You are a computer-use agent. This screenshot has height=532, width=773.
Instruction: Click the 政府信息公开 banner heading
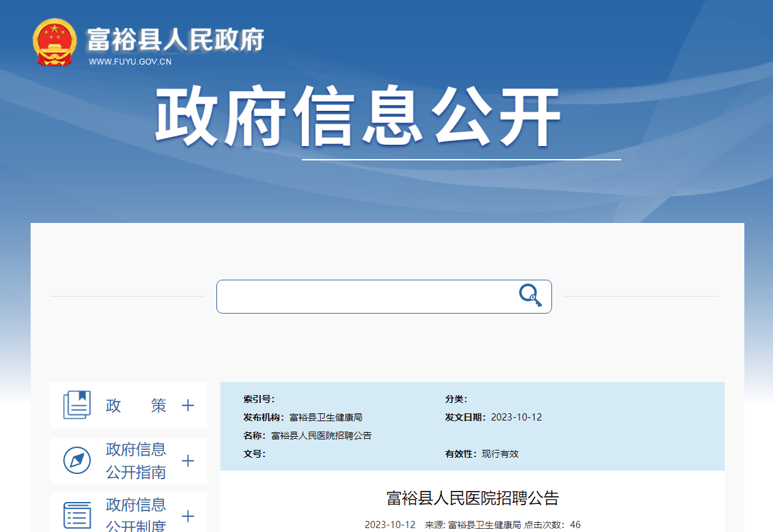(x=358, y=118)
